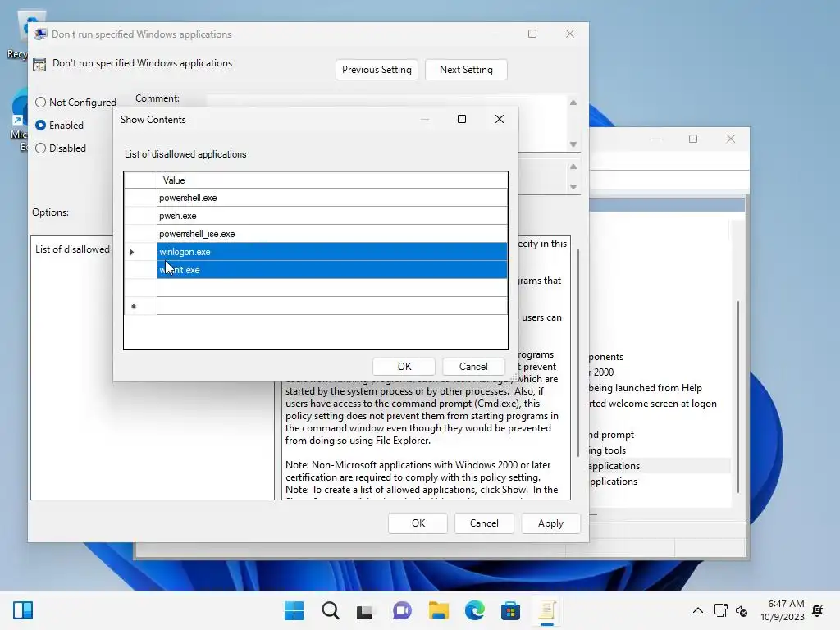Minimize the background Group Policy Editor window
This screenshot has height=630, width=840.
[x=656, y=139]
